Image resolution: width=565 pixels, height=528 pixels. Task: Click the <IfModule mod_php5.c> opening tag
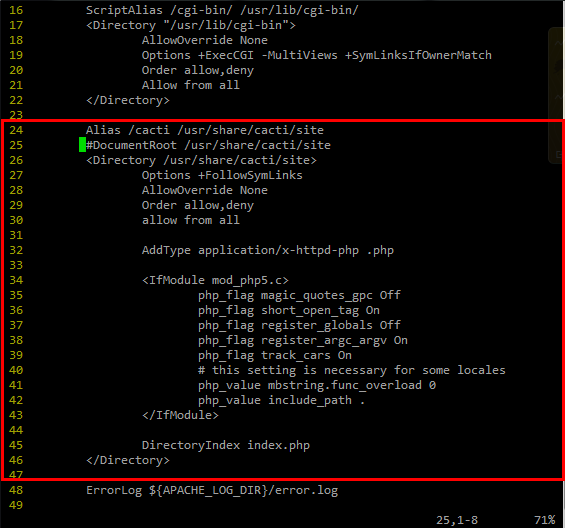click(215, 280)
